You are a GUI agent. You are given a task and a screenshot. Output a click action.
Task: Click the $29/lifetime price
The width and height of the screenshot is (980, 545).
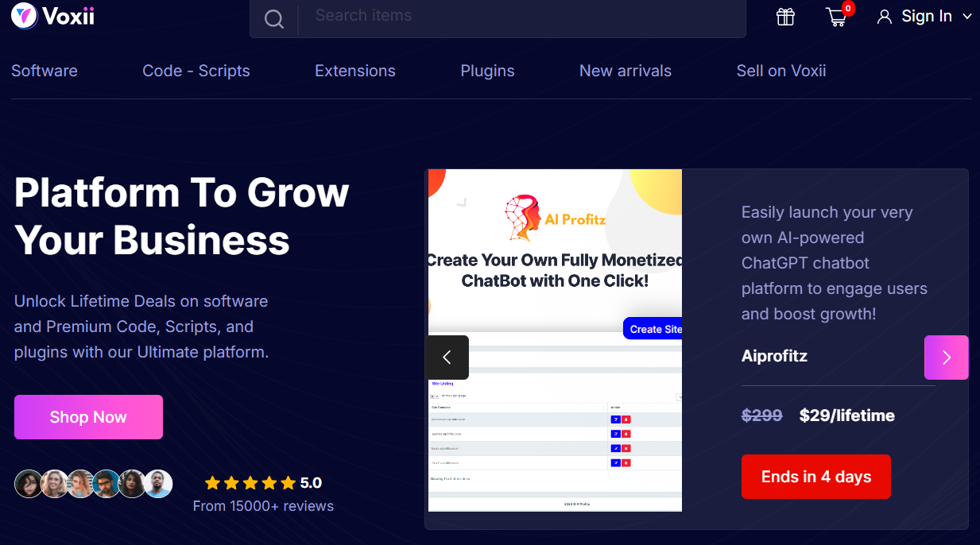pos(847,416)
